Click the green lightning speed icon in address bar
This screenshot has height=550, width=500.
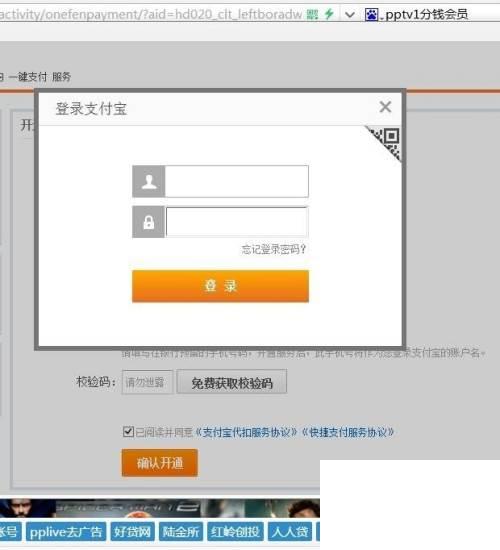click(x=329, y=14)
